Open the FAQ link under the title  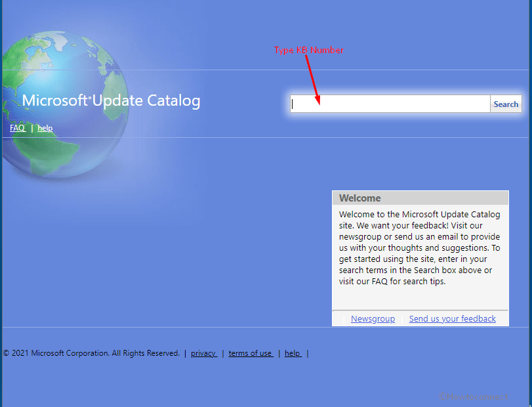point(18,128)
